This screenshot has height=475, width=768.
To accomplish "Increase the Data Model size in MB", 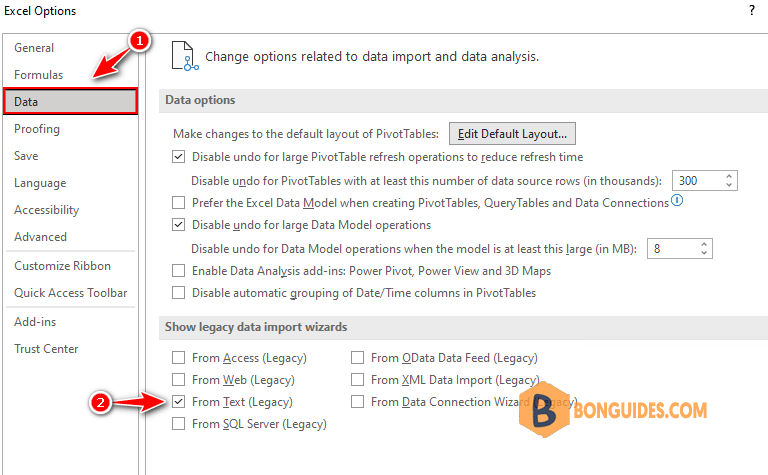I will click(704, 244).
